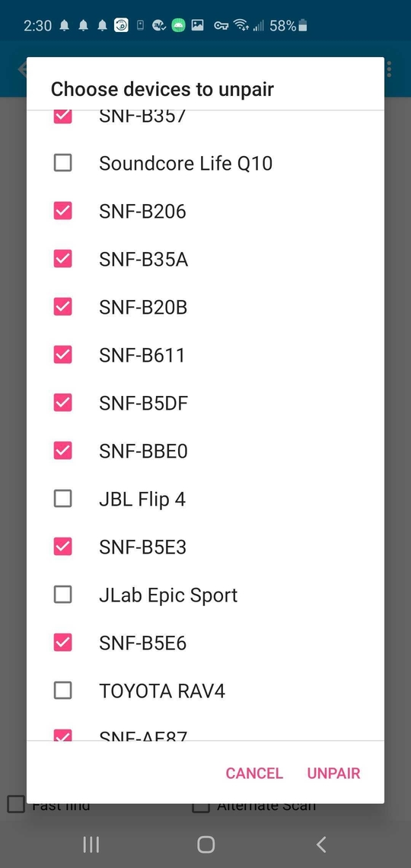Uncheck the SNF-B611 device checkbox
411x868 pixels.
pyautogui.click(x=62, y=355)
